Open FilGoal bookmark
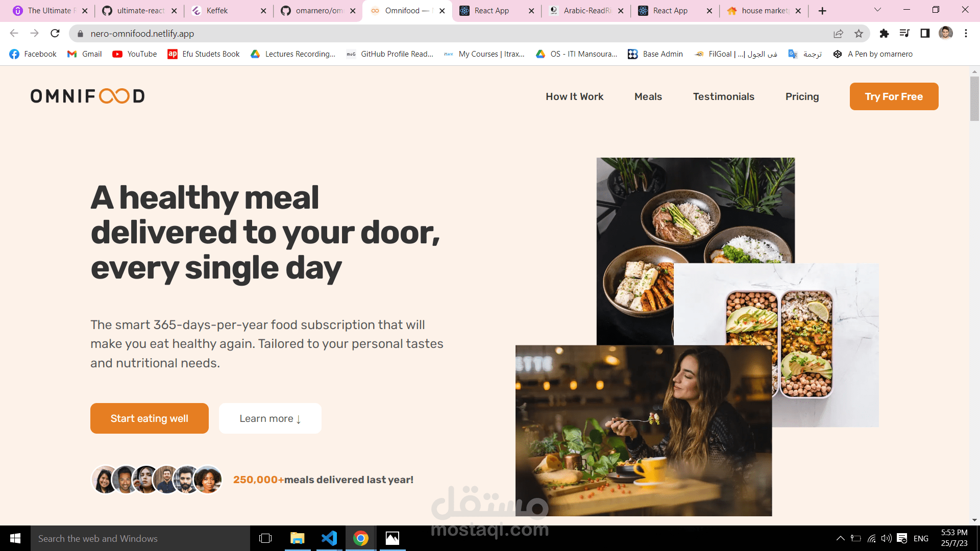The image size is (980, 551). click(736, 54)
